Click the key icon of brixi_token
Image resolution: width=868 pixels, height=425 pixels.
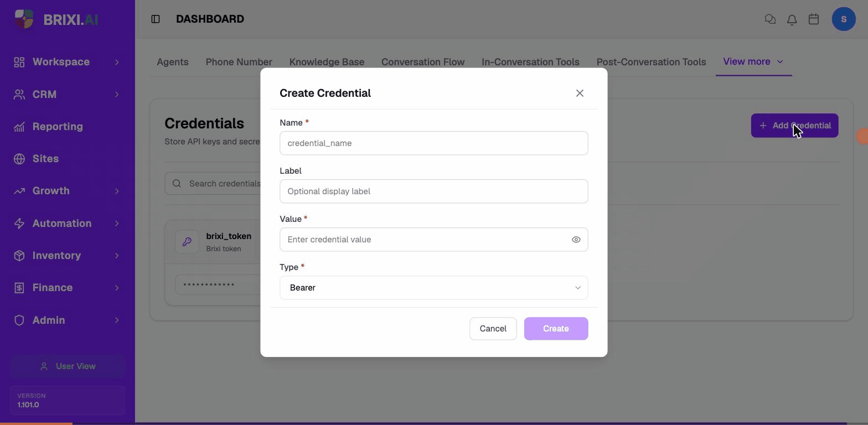click(187, 242)
